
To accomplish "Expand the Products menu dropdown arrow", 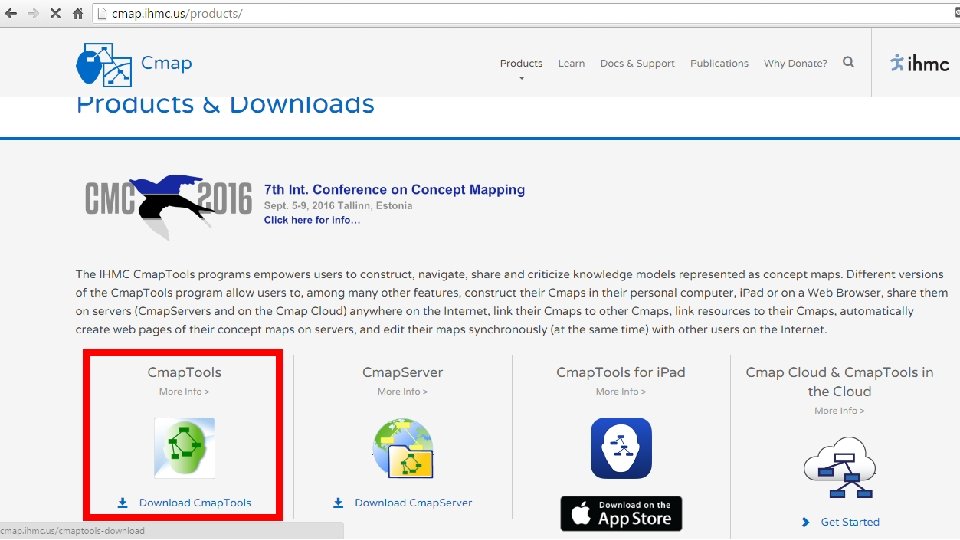I will (x=522, y=78).
